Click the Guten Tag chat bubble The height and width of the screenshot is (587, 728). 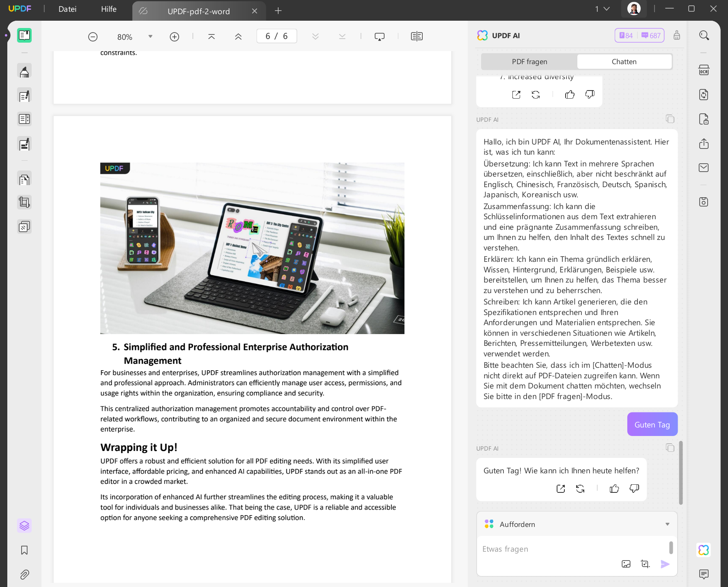click(x=652, y=425)
